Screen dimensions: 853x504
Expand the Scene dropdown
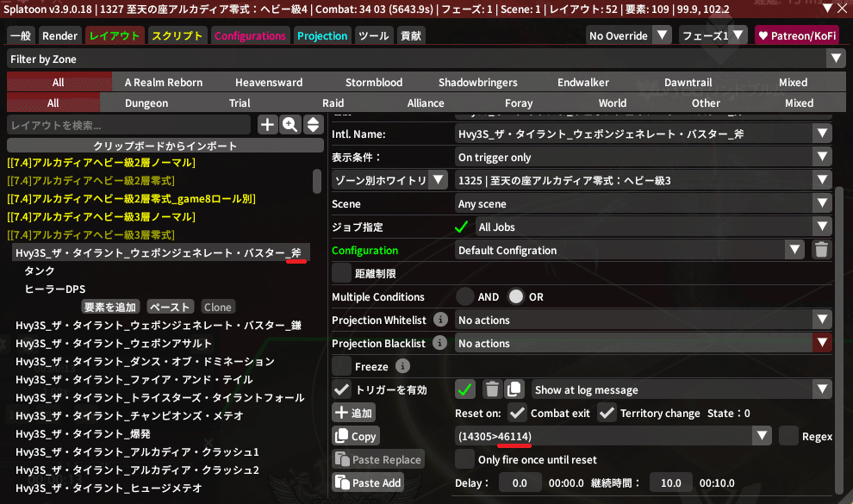click(x=643, y=204)
